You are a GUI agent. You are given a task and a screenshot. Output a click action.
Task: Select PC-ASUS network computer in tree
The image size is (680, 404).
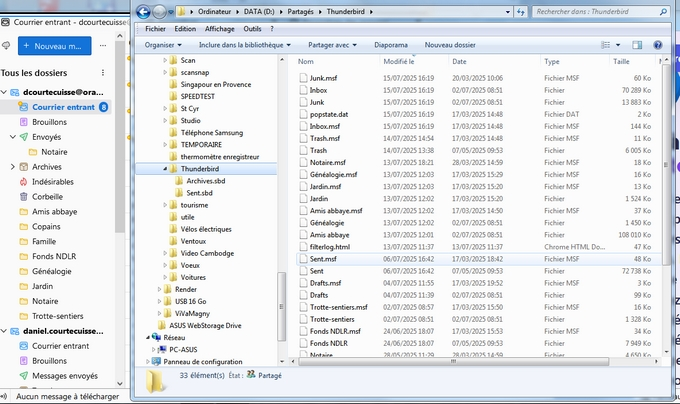(x=183, y=349)
